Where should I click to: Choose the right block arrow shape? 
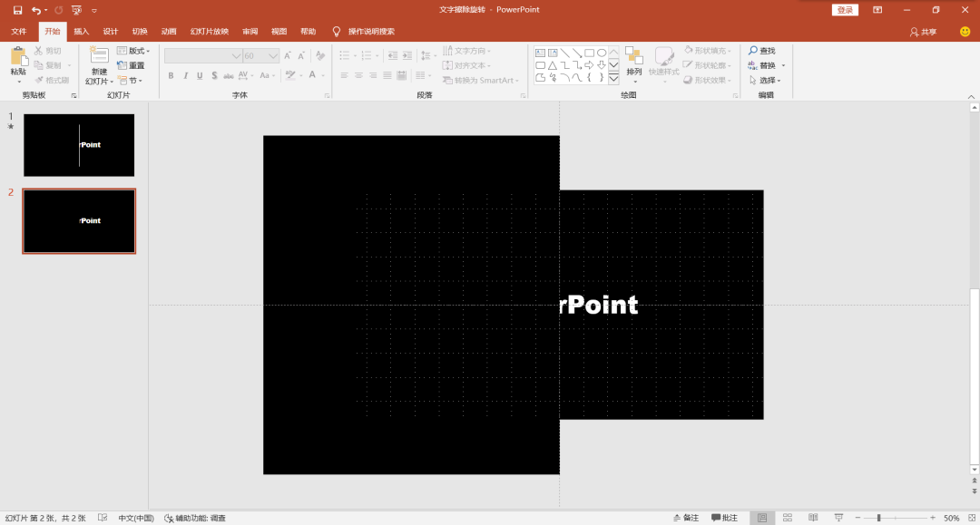tap(590, 65)
